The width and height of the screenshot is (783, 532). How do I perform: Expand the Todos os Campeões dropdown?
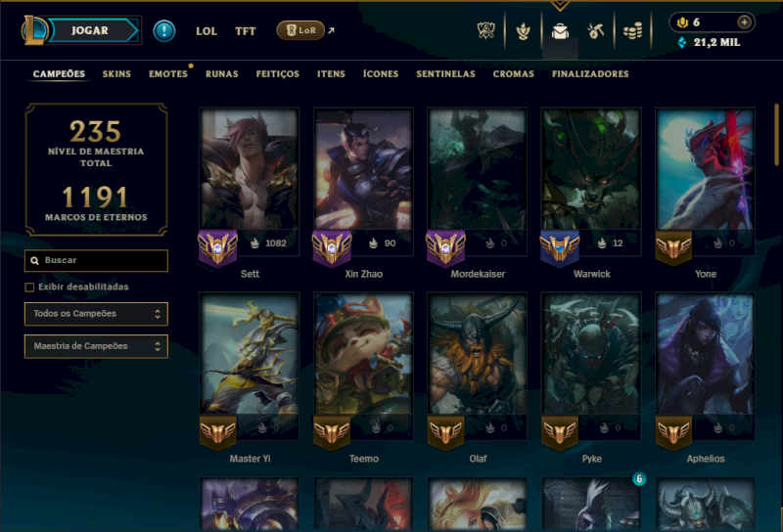click(96, 314)
